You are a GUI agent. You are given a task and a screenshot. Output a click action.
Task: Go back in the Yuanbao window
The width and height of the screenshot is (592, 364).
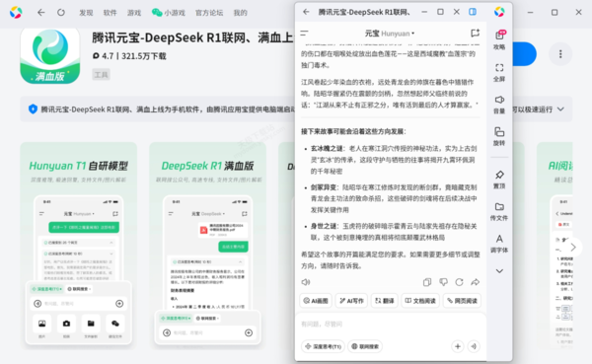click(x=306, y=12)
